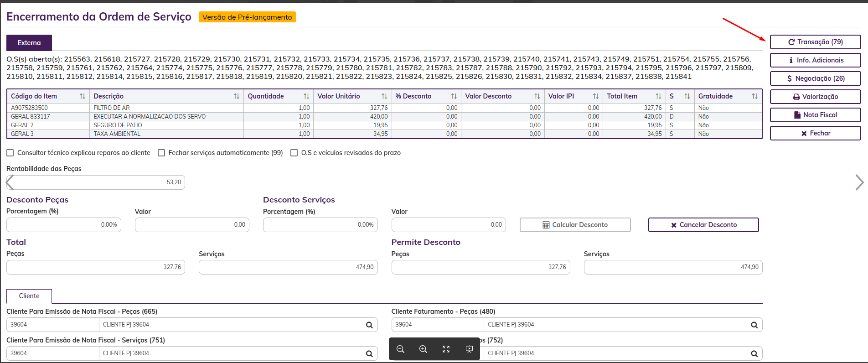Enable Fechar serviços automaticamente (99)
The image size is (868, 363).
161,153
